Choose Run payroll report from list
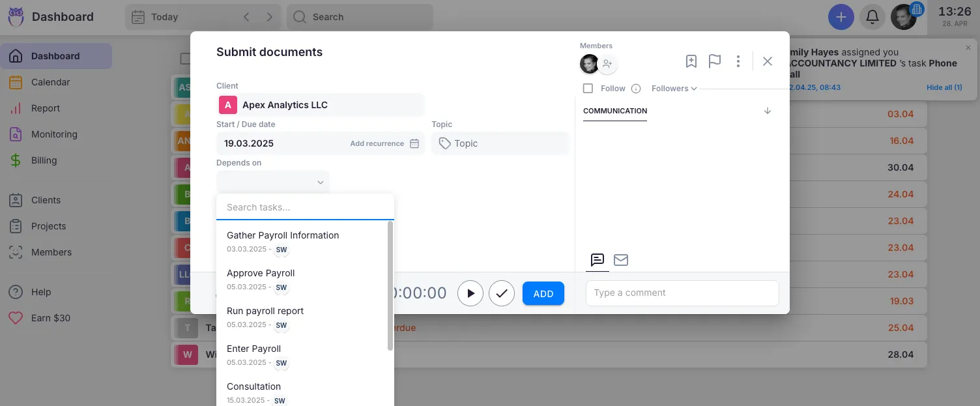 point(265,311)
